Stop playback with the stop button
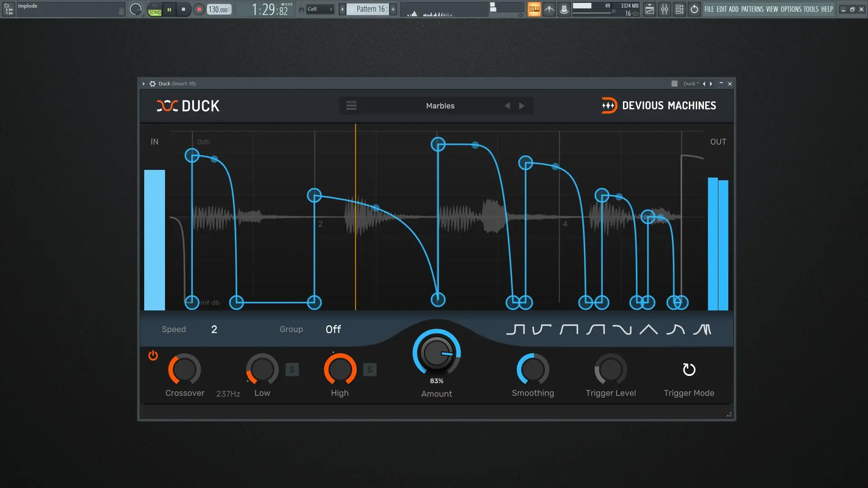This screenshot has height=488, width=868. pyautogui.click(x=183, y=9)
